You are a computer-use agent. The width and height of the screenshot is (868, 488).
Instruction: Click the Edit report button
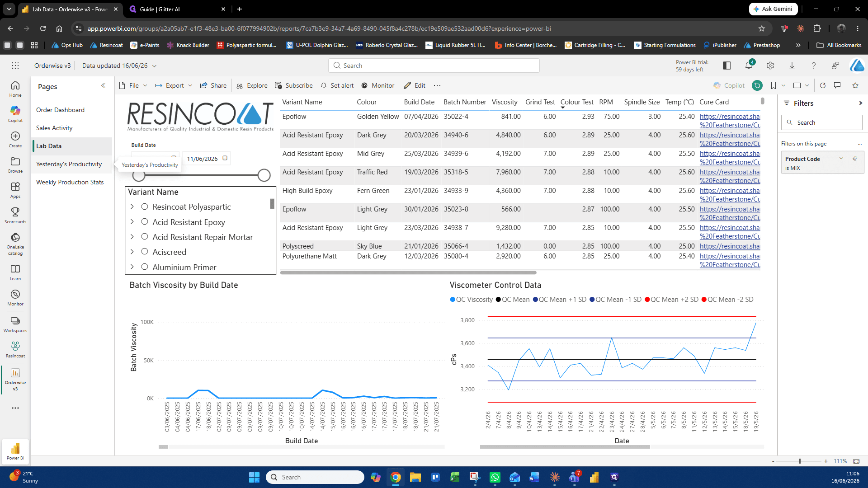(415, 85)
